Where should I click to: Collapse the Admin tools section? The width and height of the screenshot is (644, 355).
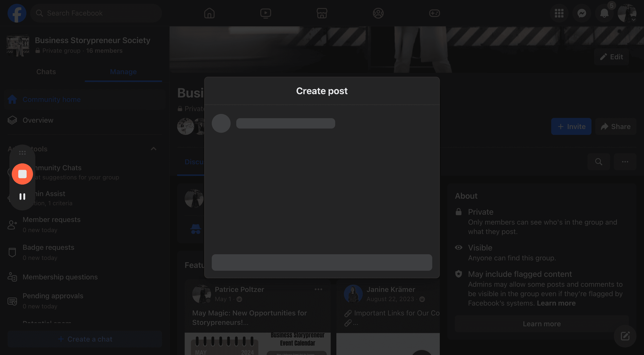[x=154, y=149]
